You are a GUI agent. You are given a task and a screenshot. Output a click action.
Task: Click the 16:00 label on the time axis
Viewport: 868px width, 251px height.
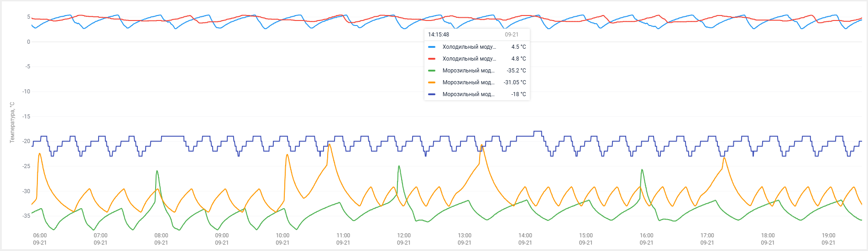647,236
